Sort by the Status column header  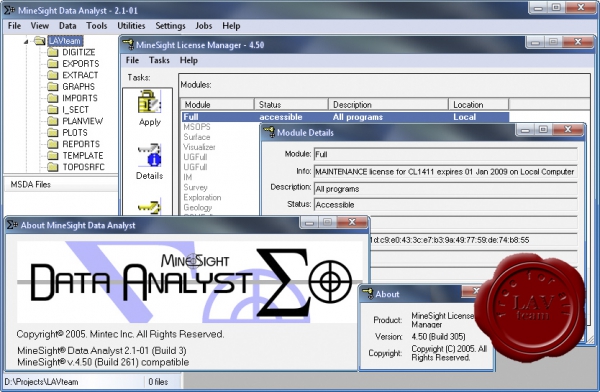click(x=291, y=105)
